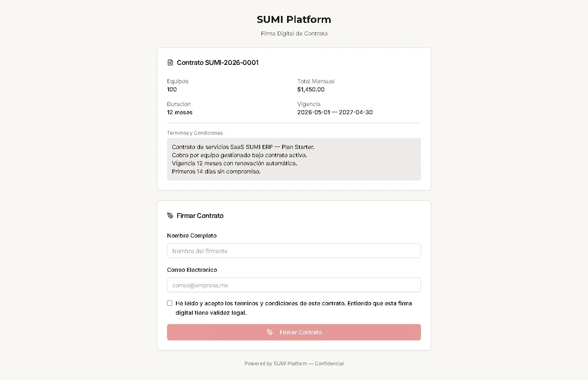Click the document icon beside Contrato SUMI-2026-0001

tap(170, 62)
